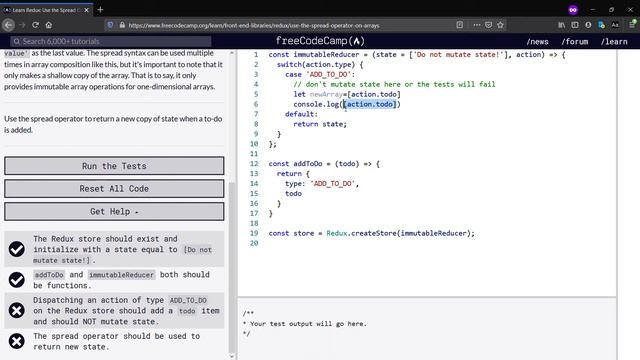The height and width of the screenshot is (360, 640).
Task: Toggle the reader view icon in address bar
Action: tap(460, 25)
